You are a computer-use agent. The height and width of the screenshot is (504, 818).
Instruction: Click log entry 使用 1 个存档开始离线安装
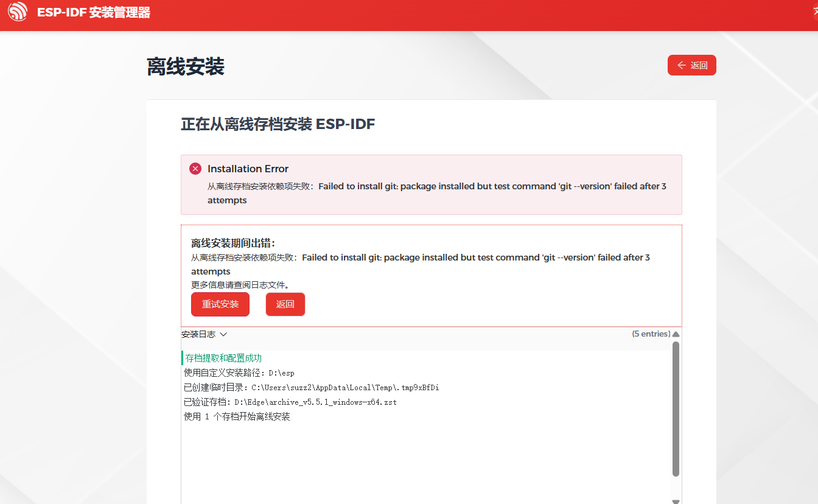click(237, 417)
